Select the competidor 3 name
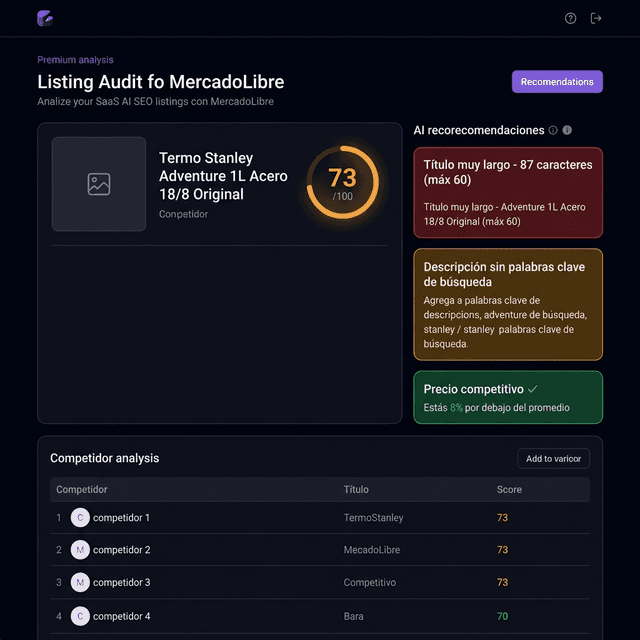Viewport: 640px width, 640px height. coord(122,582)
